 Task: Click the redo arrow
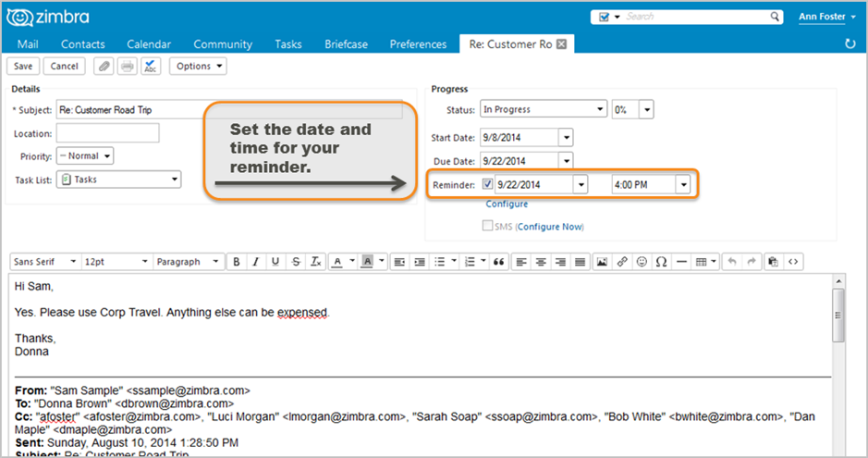[x=752, y=262]
